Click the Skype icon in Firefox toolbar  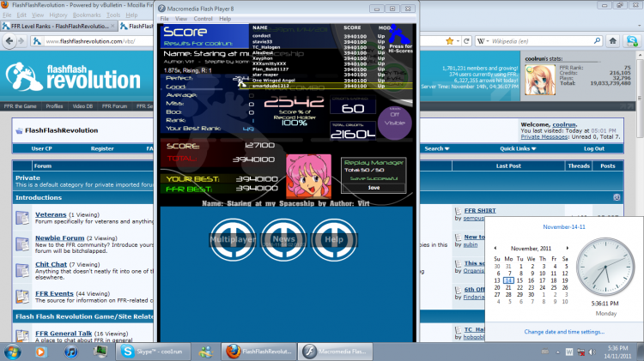(x=632, y=41)
